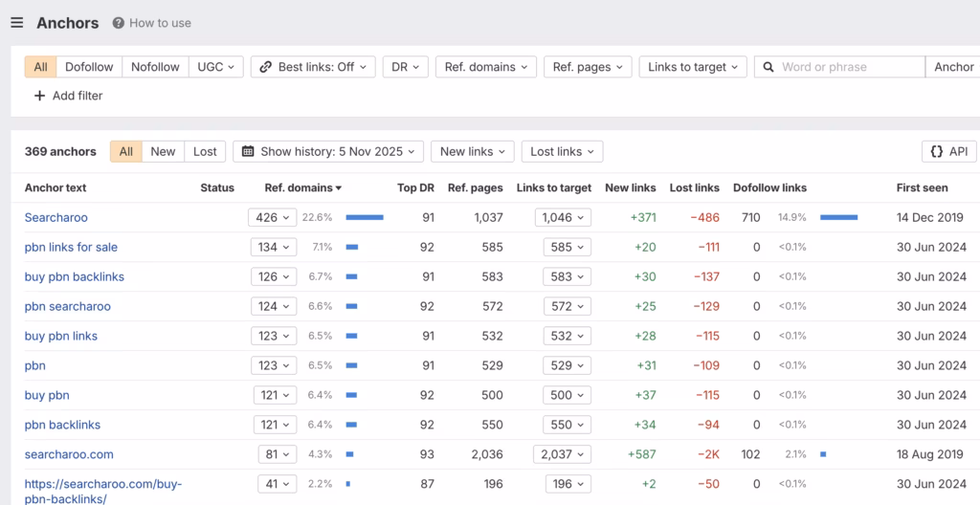
Task: Open the Best links: Off dropdown
Action: click(313, 67)
